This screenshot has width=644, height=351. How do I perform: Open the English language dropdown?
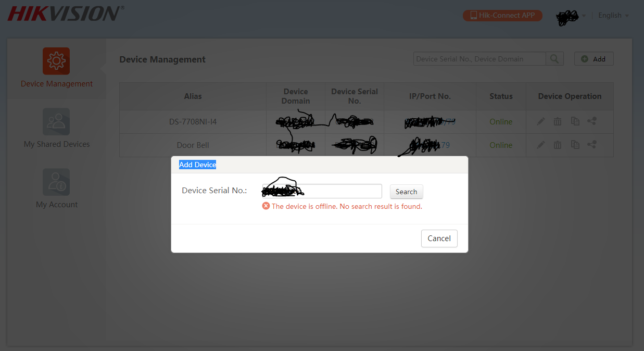[x=613, y=16]
